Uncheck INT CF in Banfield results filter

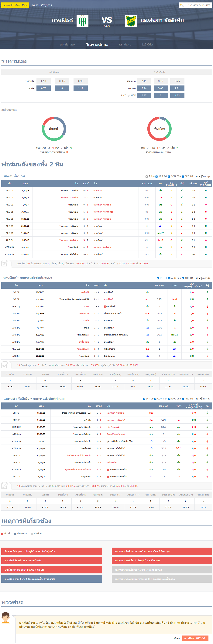[158, 278]
